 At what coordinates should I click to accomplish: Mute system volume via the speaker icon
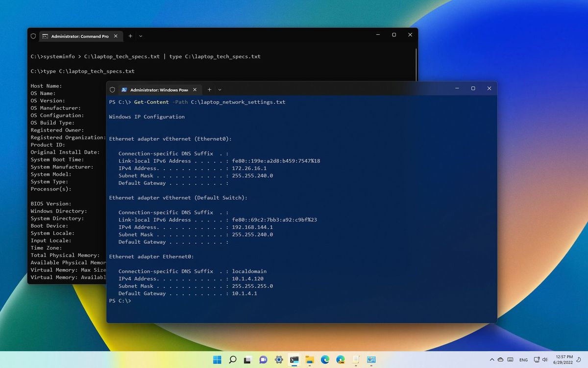pyautogui.click(x=545, y=360)
